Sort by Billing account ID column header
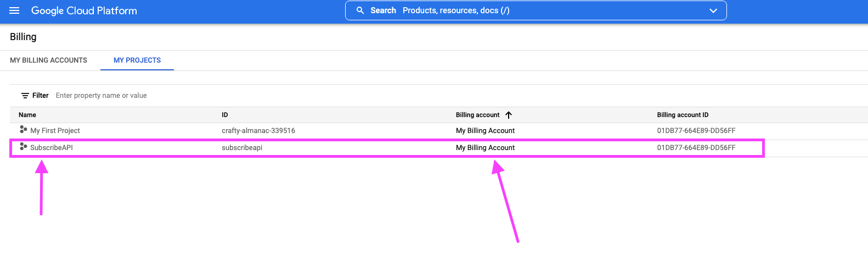Screen dimensions: 868x260 [683, 115]
